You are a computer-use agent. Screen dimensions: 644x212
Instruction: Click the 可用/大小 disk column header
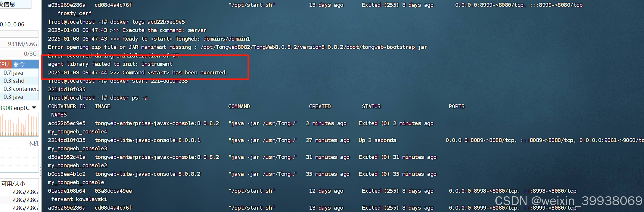(14, 184)
